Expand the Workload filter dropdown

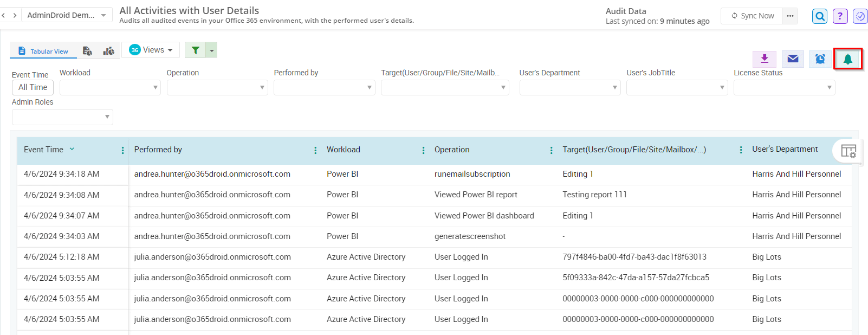point(110,87)
